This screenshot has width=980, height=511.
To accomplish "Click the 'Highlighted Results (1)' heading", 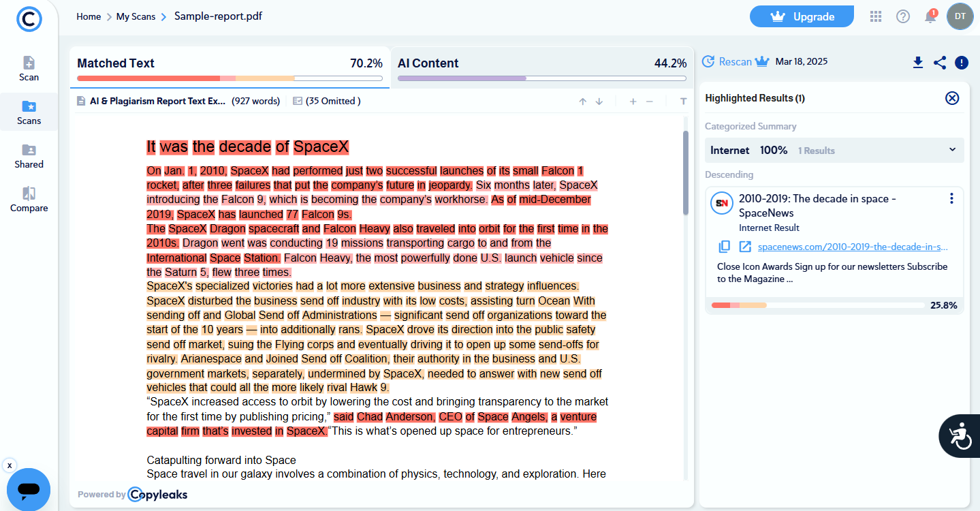I will coord(755,98).
